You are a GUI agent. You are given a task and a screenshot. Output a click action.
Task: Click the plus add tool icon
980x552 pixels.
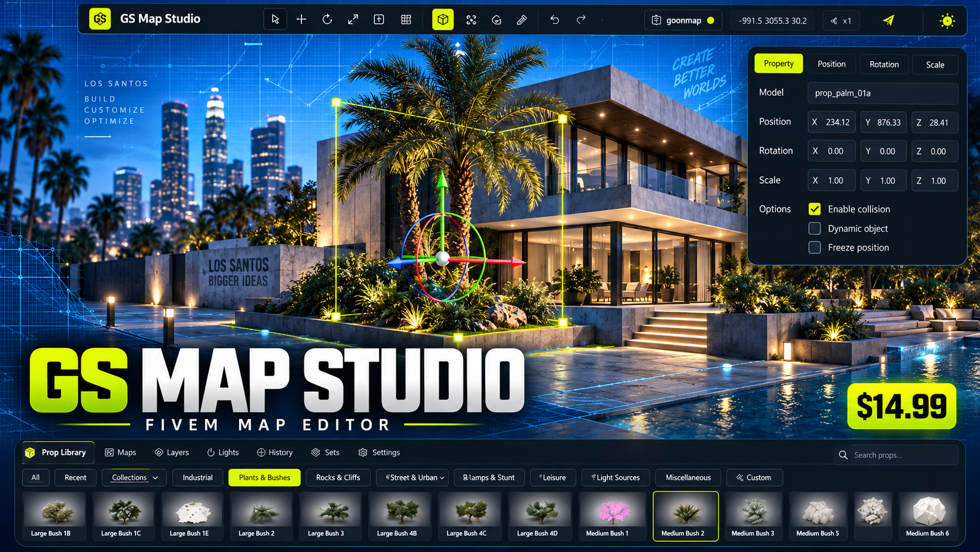(x=301, y=20)
